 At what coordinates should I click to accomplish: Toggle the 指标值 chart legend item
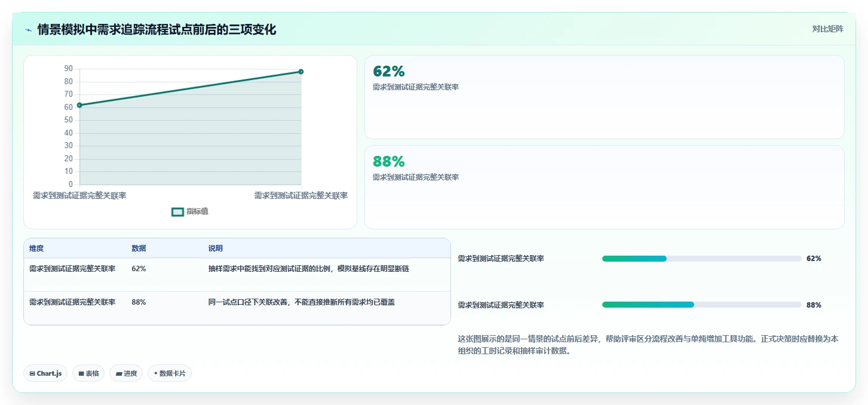click(190, 211)
